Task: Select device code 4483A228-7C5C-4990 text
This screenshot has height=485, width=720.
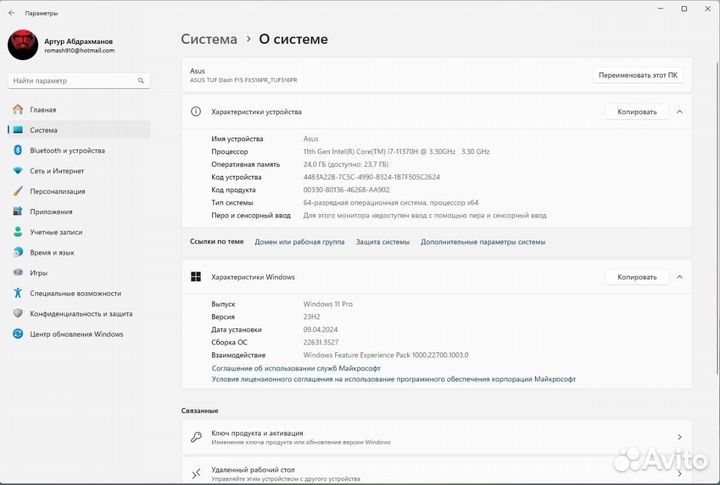Action: (x=371, y=177)
